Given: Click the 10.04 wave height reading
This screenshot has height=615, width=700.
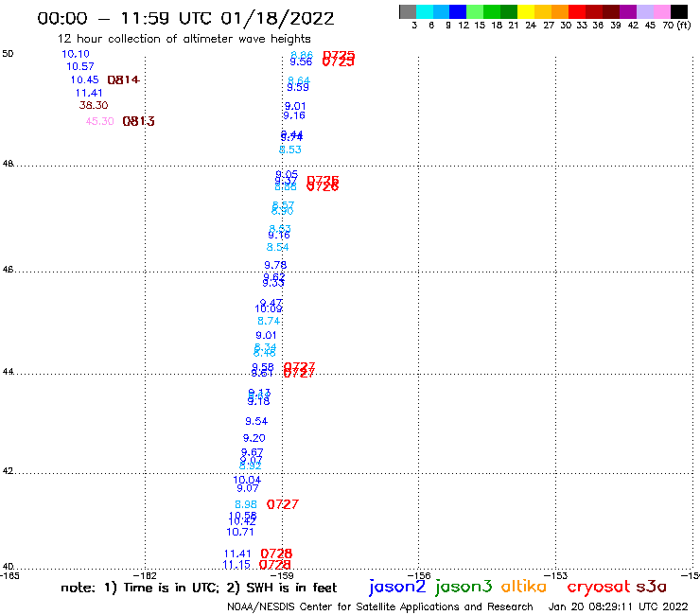Looking at the screenshot, I should click(x=247, y=480).
